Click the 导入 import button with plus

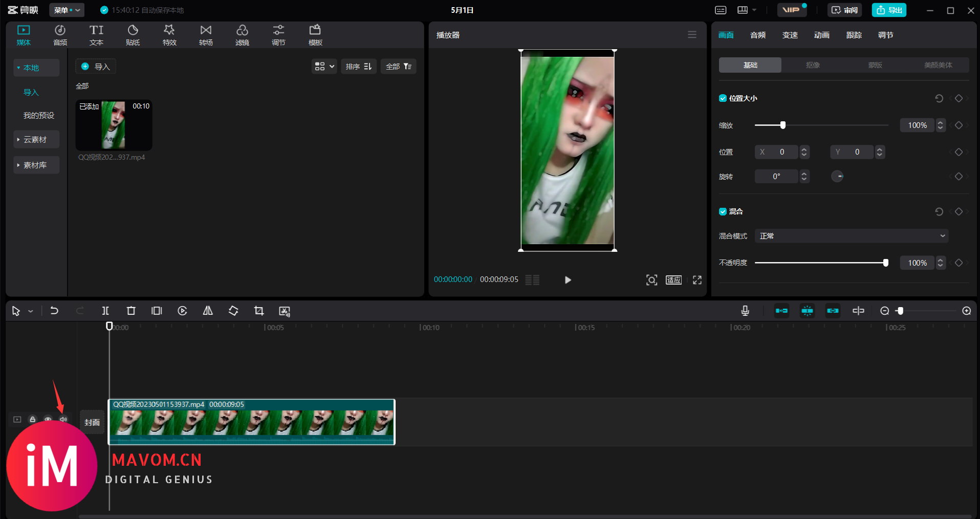point(96,67)
